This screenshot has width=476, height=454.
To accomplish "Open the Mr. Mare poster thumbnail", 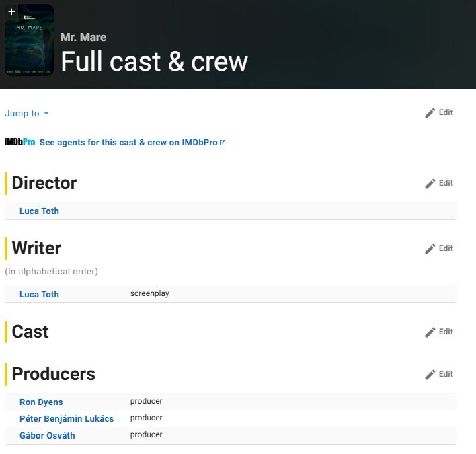I will tap(29, 42).
